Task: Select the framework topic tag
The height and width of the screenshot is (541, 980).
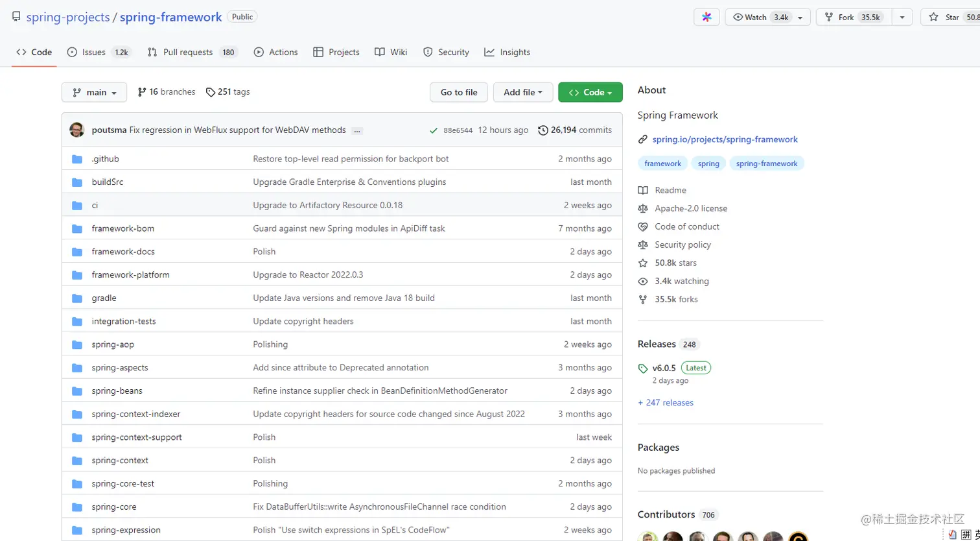Action: tap(662, 163)
